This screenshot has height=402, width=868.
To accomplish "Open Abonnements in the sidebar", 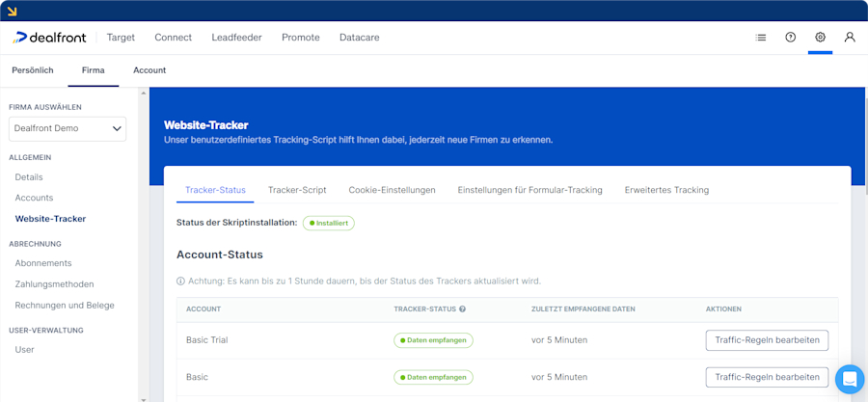I will point(43,263).
